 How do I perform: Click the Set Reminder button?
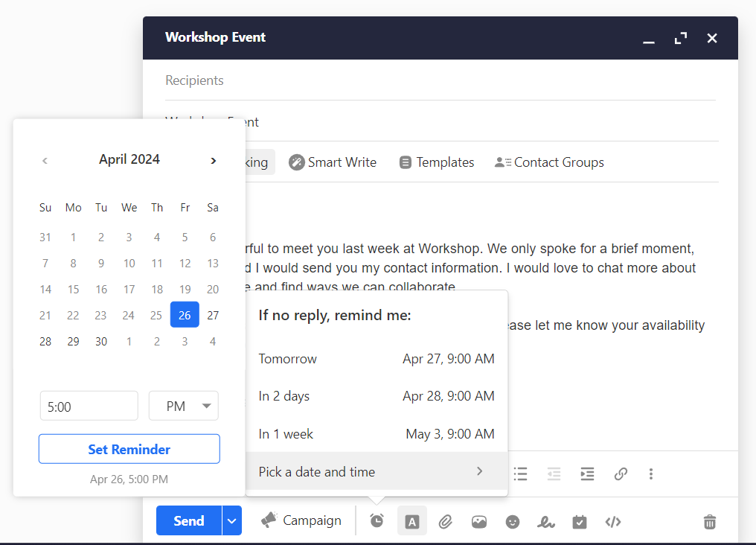129,449
